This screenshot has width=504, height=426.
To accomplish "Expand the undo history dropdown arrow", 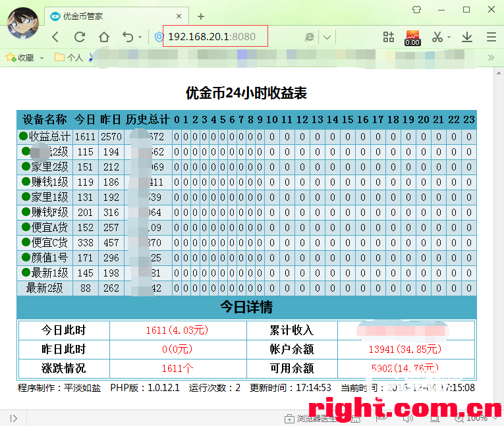I will coord(140,38).
